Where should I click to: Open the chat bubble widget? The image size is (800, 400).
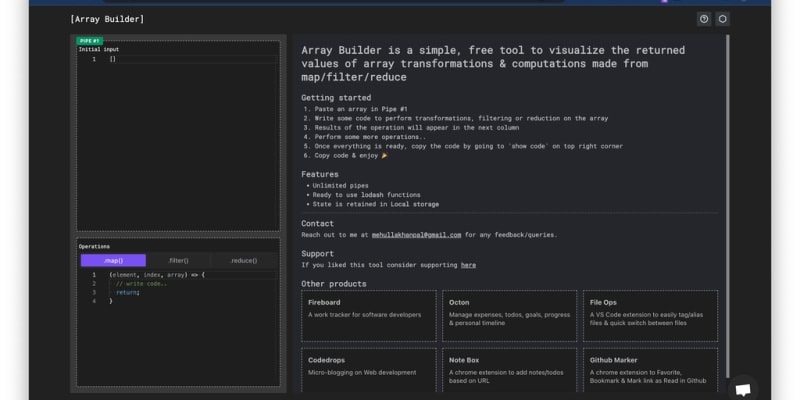click(x=743, y=390)
